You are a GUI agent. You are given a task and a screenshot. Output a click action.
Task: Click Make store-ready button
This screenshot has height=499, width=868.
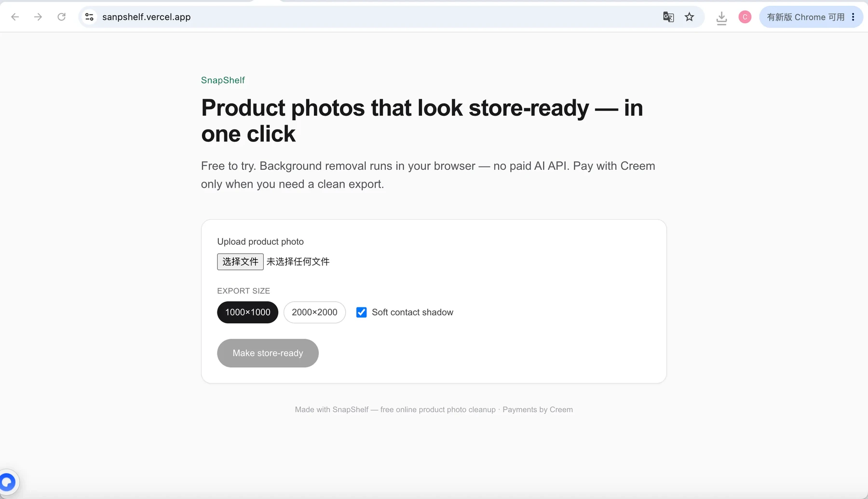[268, 353]
